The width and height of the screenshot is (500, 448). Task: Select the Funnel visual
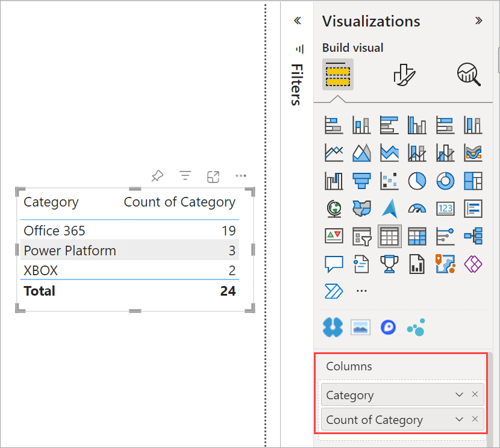pos(361,181)
